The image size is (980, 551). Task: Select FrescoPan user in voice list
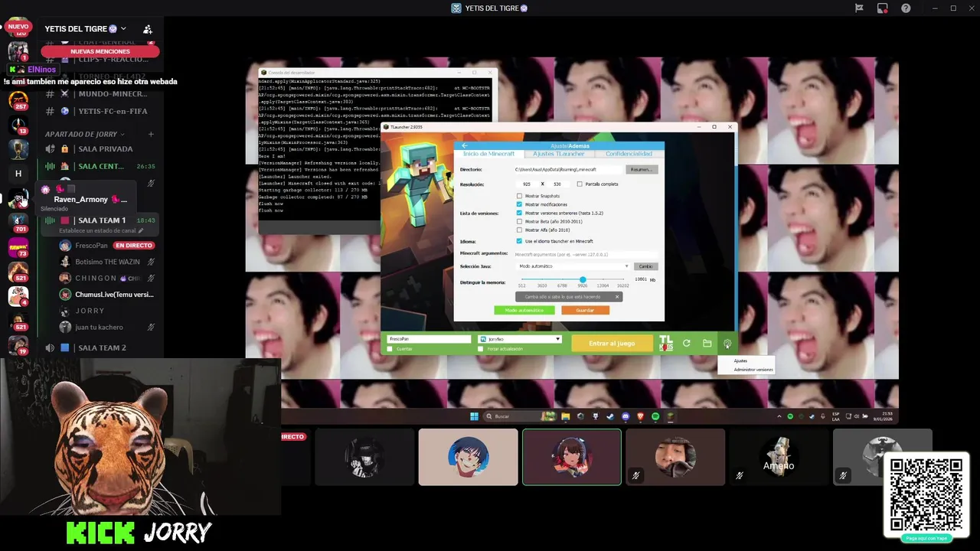(x=92, y=246)
